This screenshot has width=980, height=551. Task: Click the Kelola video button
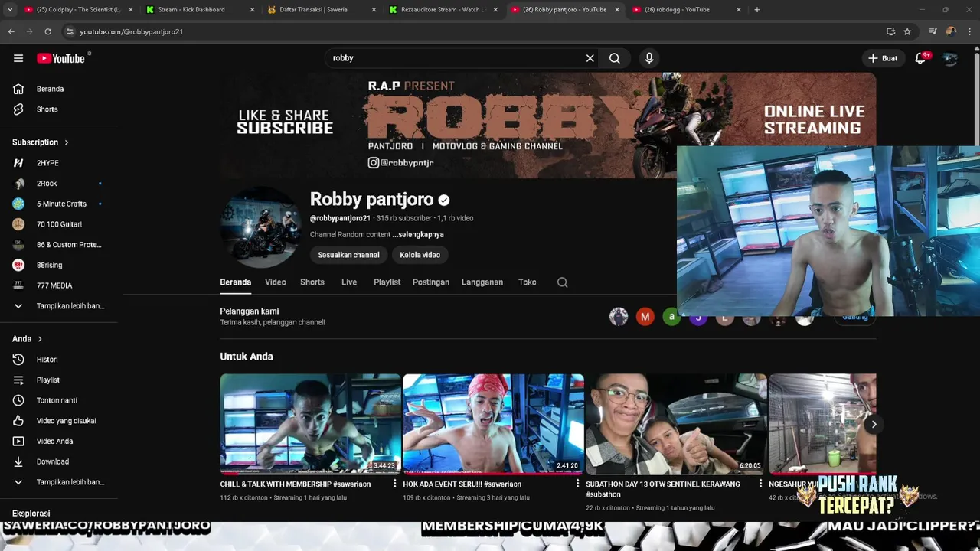coord(420,255)
